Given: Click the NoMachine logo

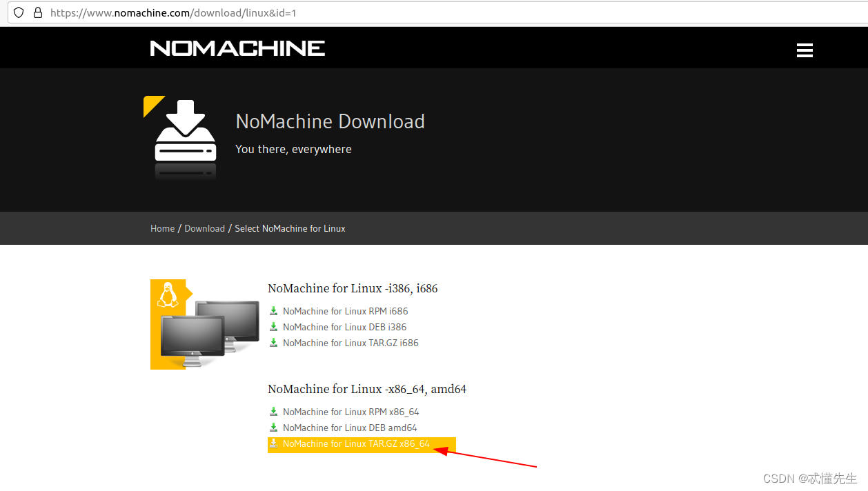Looking at the screenshot, I should pos(237,48).
